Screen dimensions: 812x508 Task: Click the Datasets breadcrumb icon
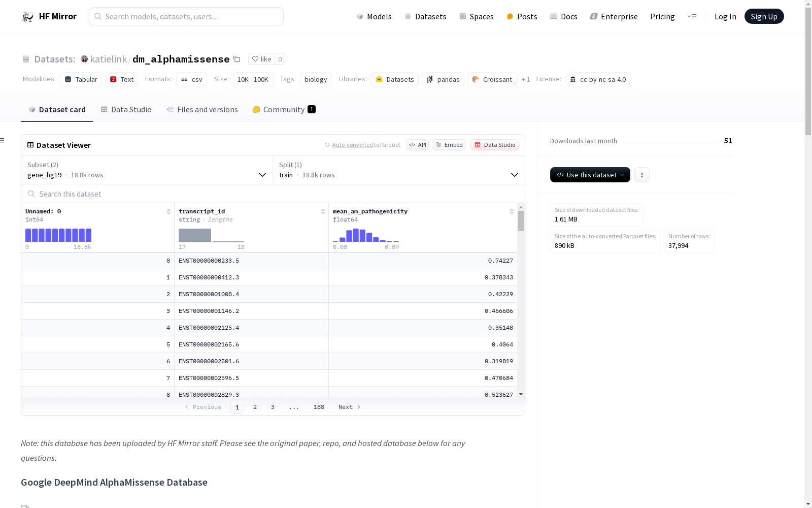click(x=26, y=59)
